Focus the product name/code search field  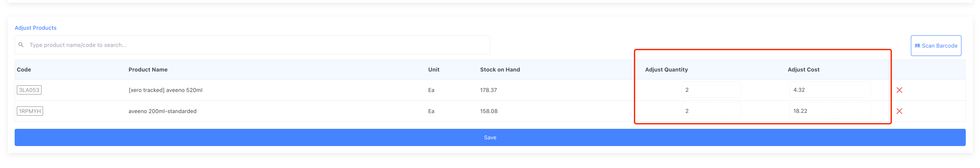(252, 45)
